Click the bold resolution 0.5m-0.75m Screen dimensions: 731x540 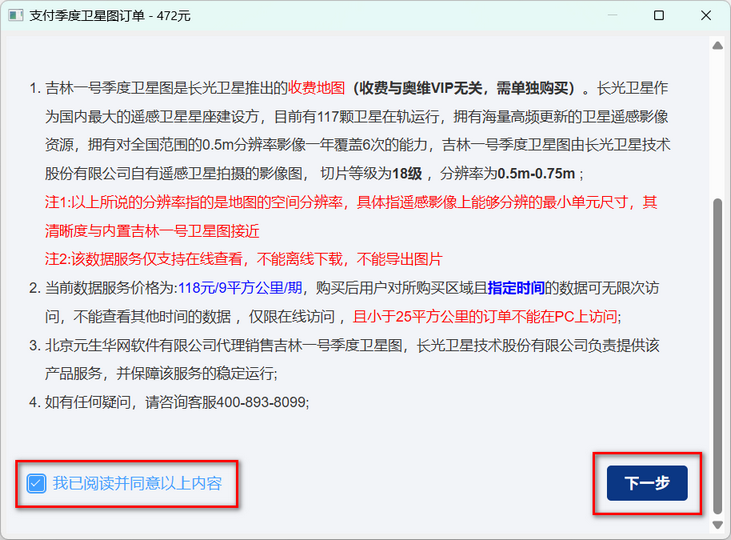tap(536, 174)
